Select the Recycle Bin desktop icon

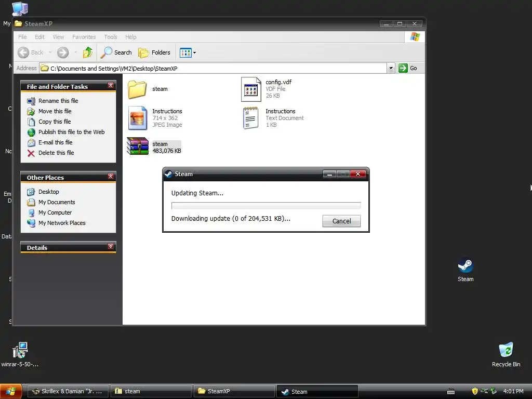pyautogui.click(x=506, y=350)
